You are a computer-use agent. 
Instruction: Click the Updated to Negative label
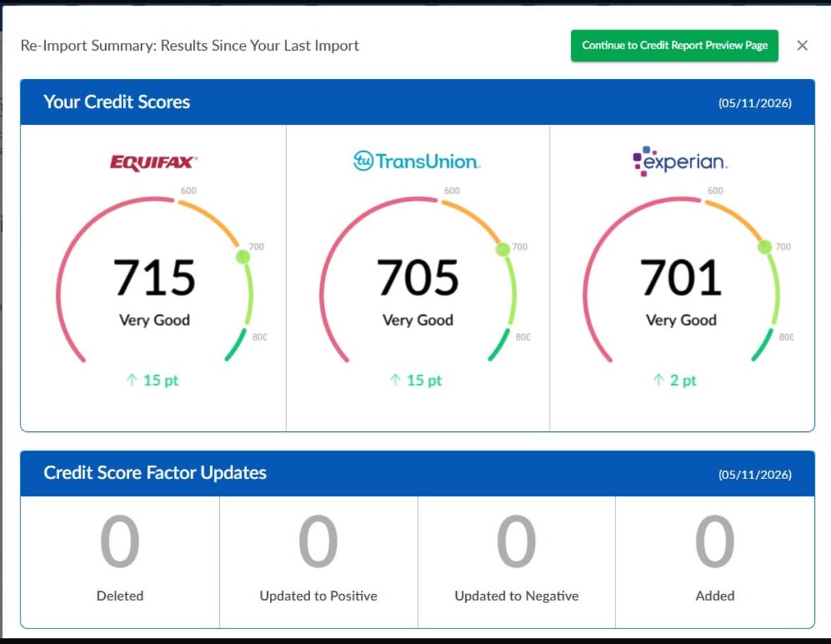click(x=516, y=596)
